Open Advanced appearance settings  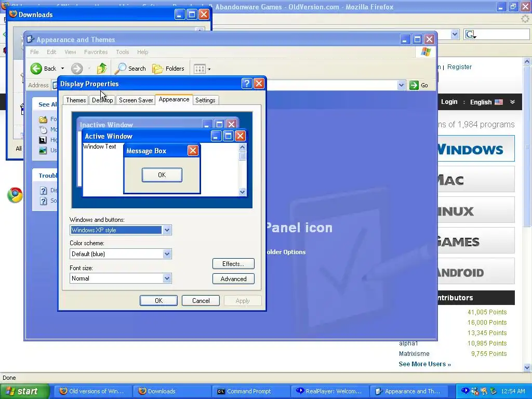233,278
